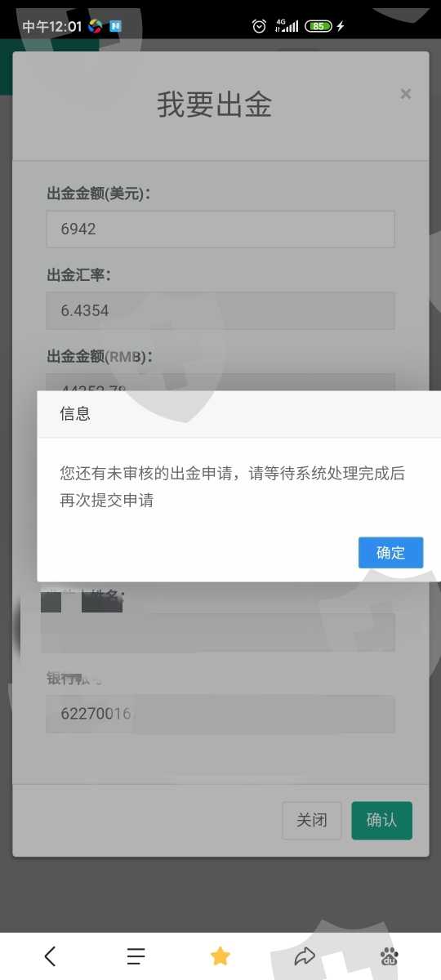Tap the share arrow icon
The image size is (441, 980).
[305, 956]
